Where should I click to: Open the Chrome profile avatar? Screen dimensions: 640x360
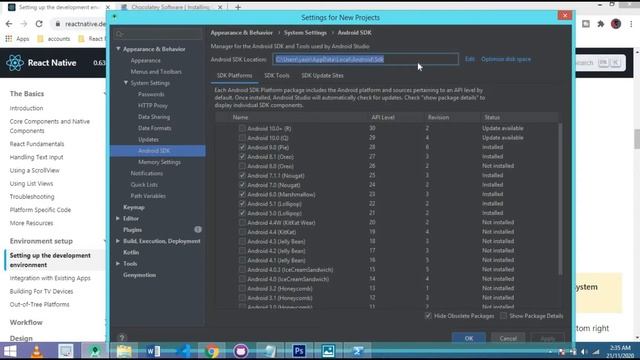[x=616, y=24]
